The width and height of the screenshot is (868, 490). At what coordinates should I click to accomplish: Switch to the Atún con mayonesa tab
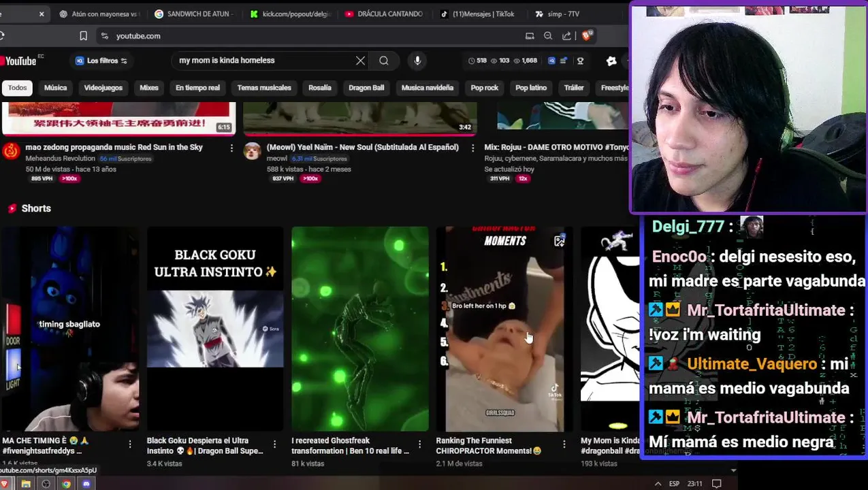[99, 14]
